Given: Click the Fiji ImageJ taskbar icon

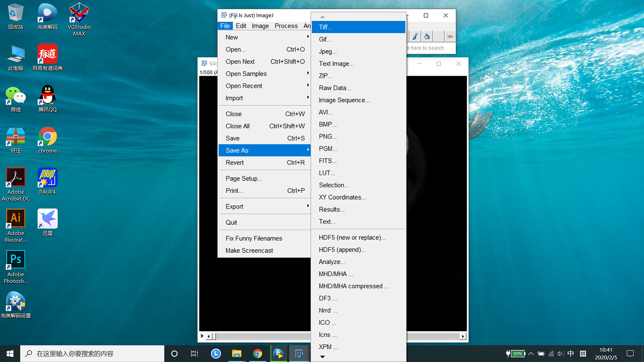Looking at the screenshot, I should point(299,354).
